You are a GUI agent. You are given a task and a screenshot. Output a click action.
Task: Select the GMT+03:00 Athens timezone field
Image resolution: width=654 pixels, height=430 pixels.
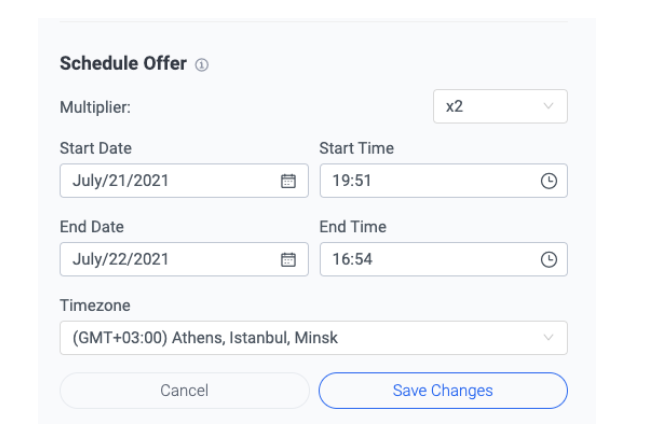314,338
